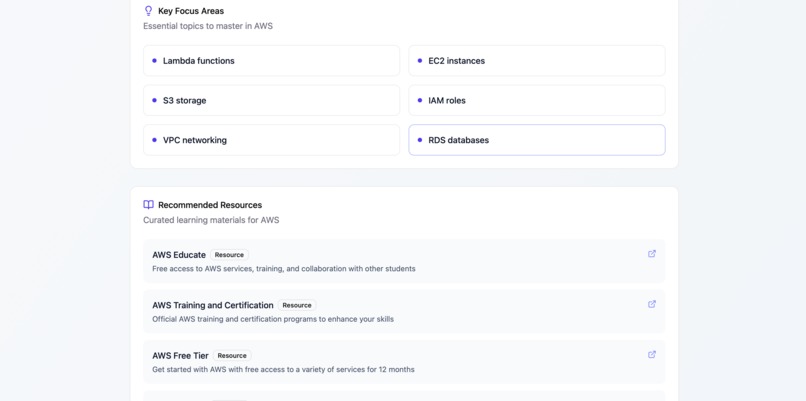
Task: Click 'Curated learning materials for AWS' text
Action: [x=211, y=220]
